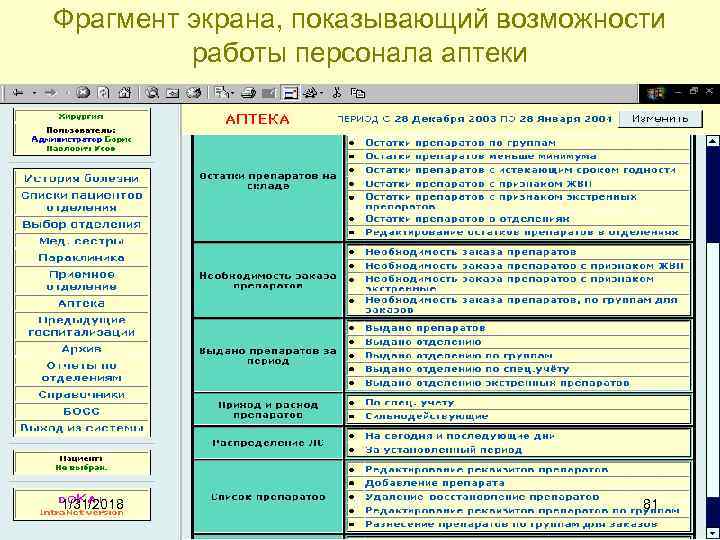The height and width of the screenshot is (540, 720).
Task: Open Выдано отделению по группам link
Action: click(x=459, y=355)
